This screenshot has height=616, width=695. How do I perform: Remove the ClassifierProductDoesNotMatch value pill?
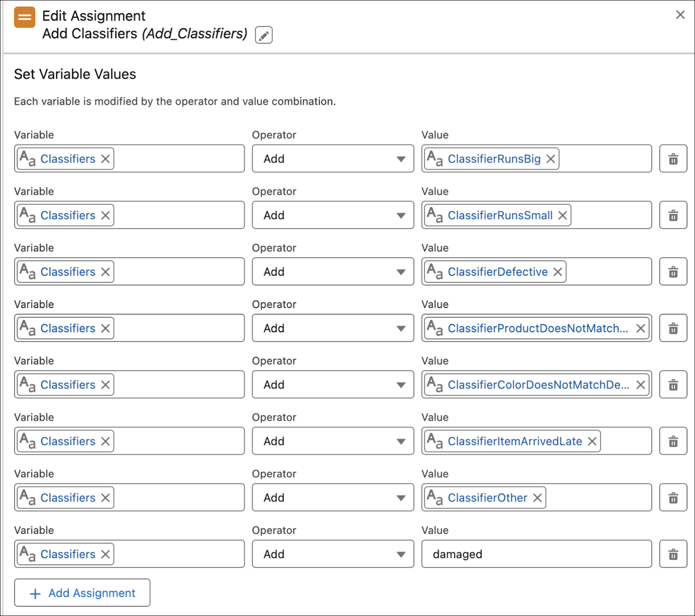[x=641, y=328]
